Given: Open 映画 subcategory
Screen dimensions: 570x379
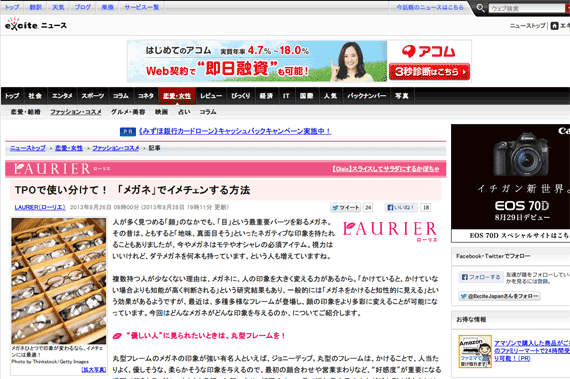Looking at the screenshot, I should (161, 112).
